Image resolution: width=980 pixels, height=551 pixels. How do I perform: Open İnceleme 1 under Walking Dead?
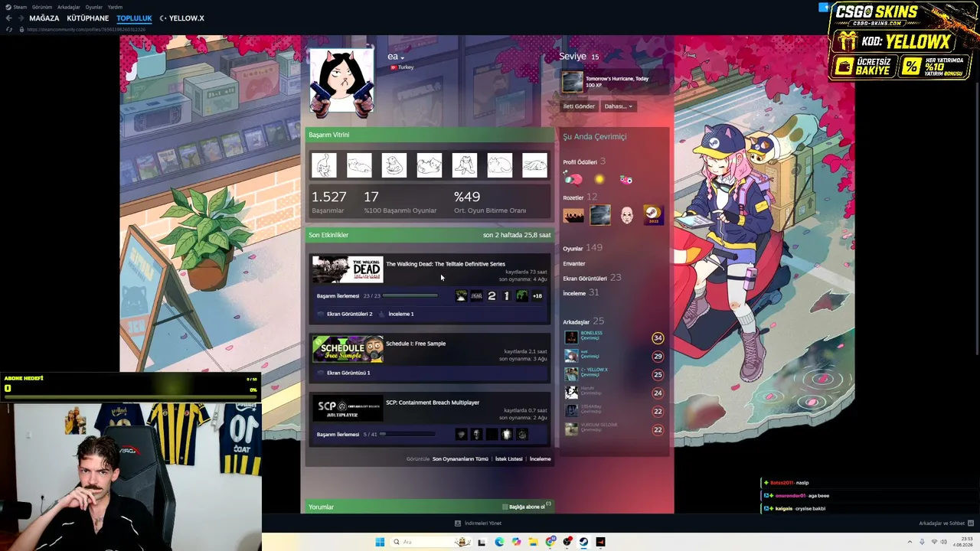tap(401, 314)
